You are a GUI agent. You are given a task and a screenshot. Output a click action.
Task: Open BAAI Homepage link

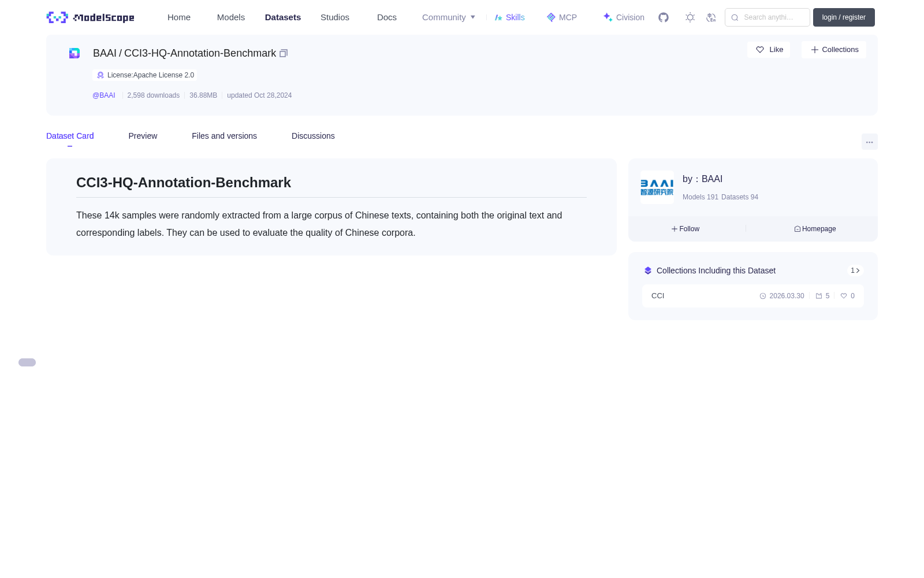tap(815, 229)
